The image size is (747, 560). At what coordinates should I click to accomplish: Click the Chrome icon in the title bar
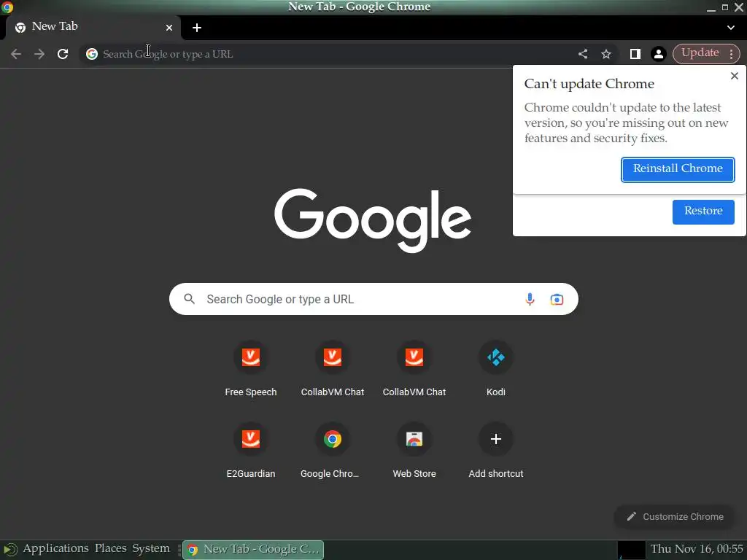(x=7, y=7)
